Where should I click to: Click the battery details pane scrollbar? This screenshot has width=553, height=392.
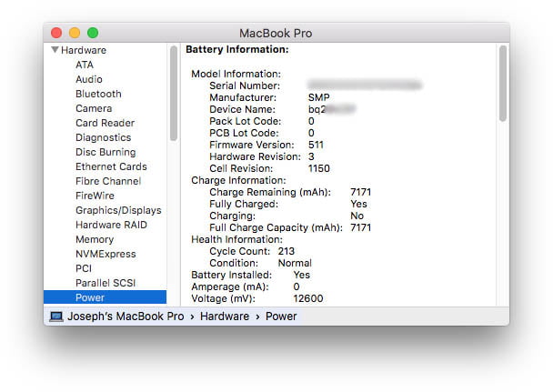[503, 84]
